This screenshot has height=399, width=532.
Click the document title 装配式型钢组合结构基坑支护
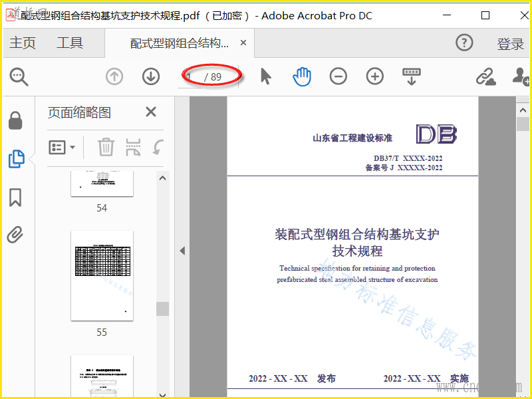coord(357,234)
